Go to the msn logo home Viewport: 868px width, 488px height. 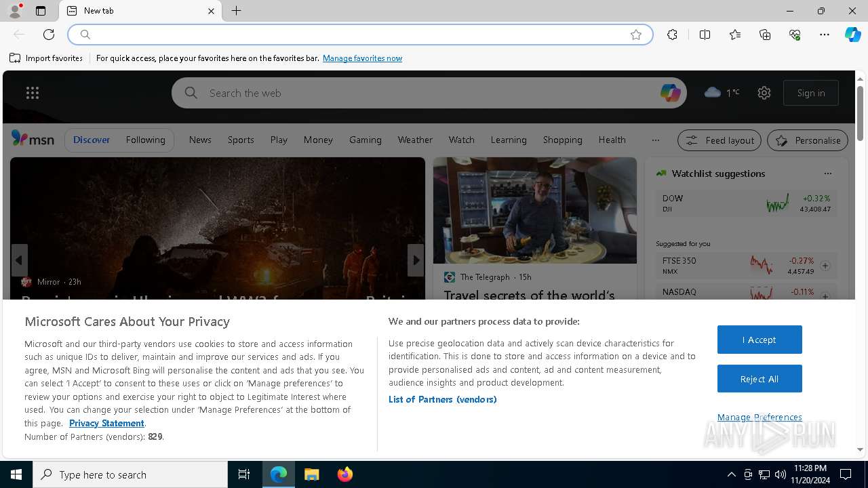pyautogui.click(x=33, y=139)
